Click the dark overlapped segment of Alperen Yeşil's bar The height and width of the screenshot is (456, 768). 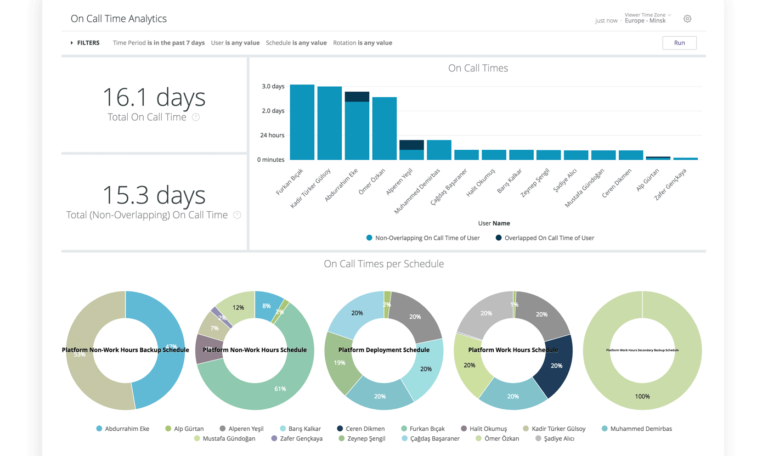(411, 145)
